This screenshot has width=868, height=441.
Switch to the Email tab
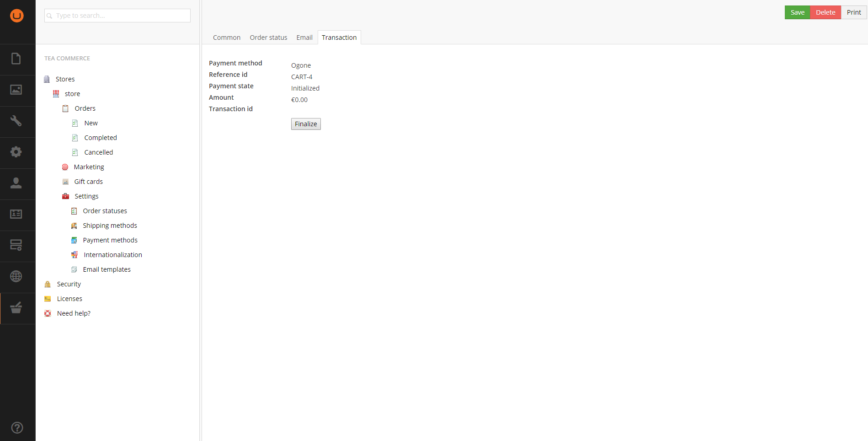point(304,38)
